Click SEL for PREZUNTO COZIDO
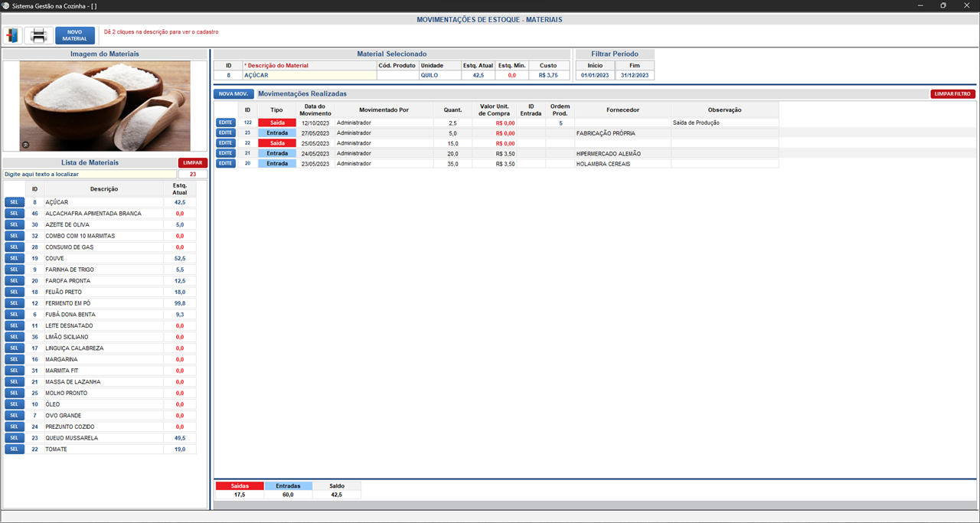The height and width of the screenshot is (523, 980). [15, 427]
